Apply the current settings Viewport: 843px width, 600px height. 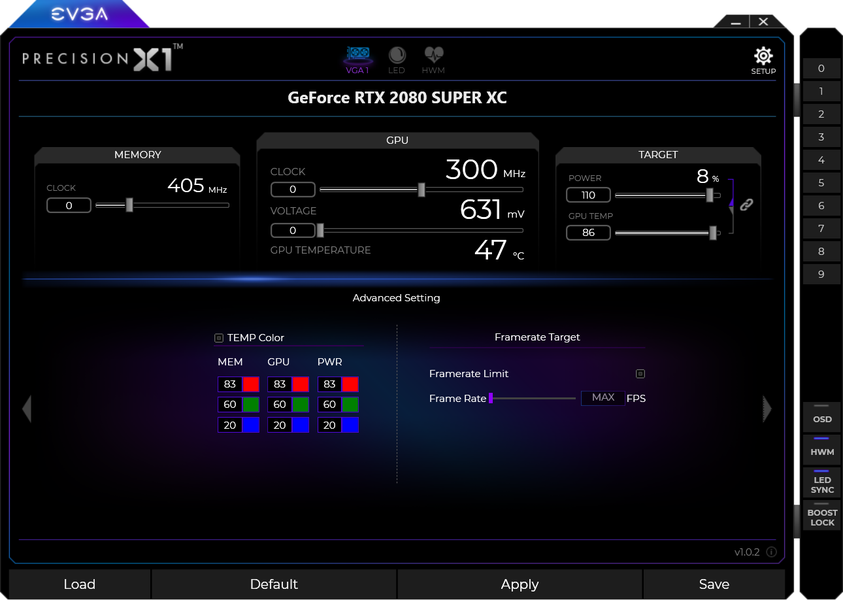point(520,584)
